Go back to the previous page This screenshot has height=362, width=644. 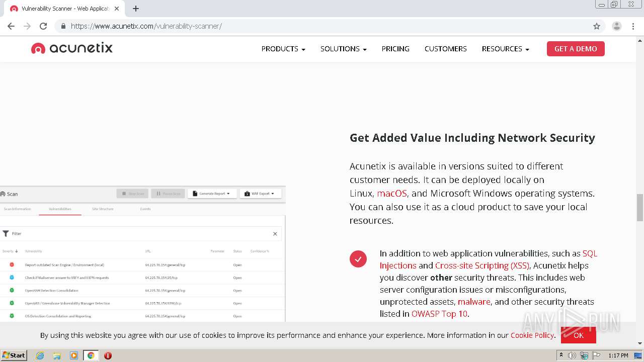tap(11, 26)
